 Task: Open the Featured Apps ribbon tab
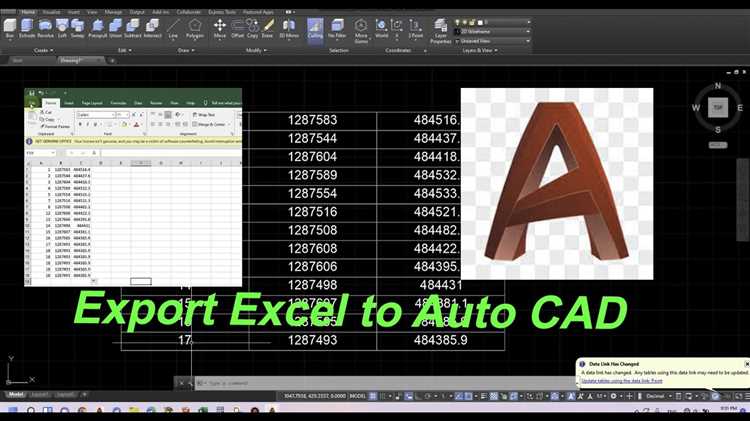tap(258, 12)
